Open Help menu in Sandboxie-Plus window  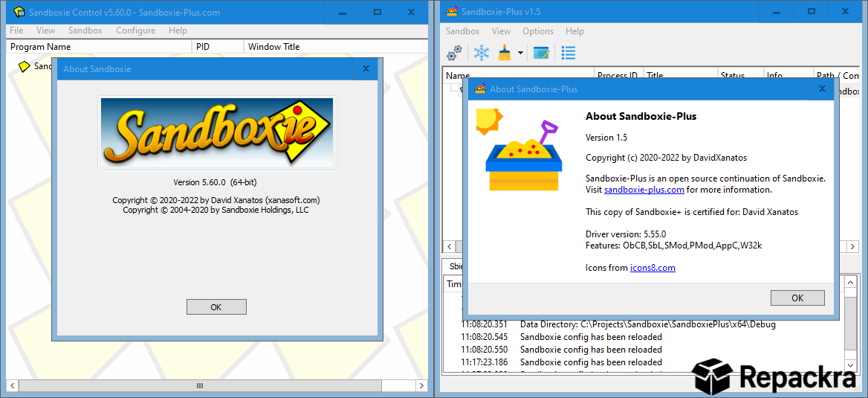[574, 31]
